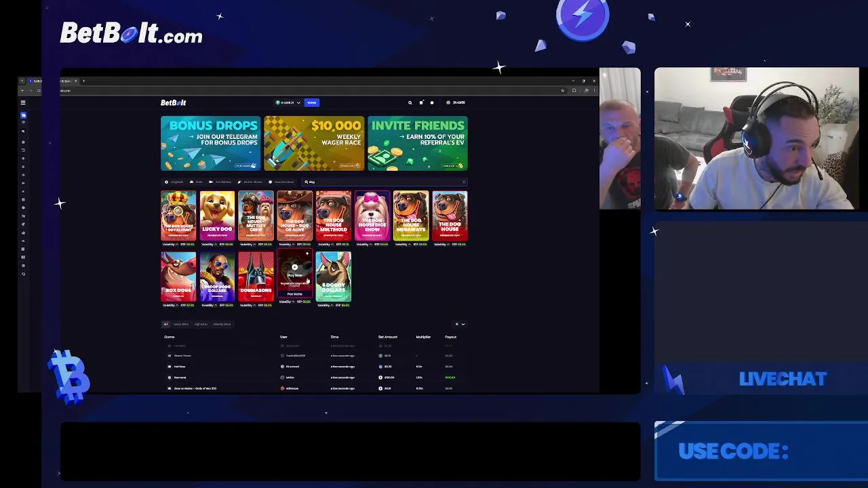Open The Dog House Muttley Crew game
The height and width of the screenshot is (488, 868).
tap(256, 216)
